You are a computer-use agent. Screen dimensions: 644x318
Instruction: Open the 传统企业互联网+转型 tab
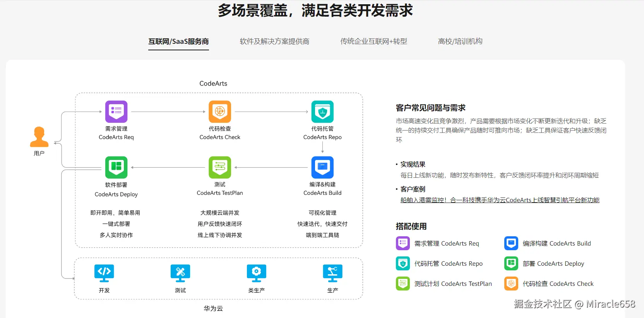[x=373, y=41]
